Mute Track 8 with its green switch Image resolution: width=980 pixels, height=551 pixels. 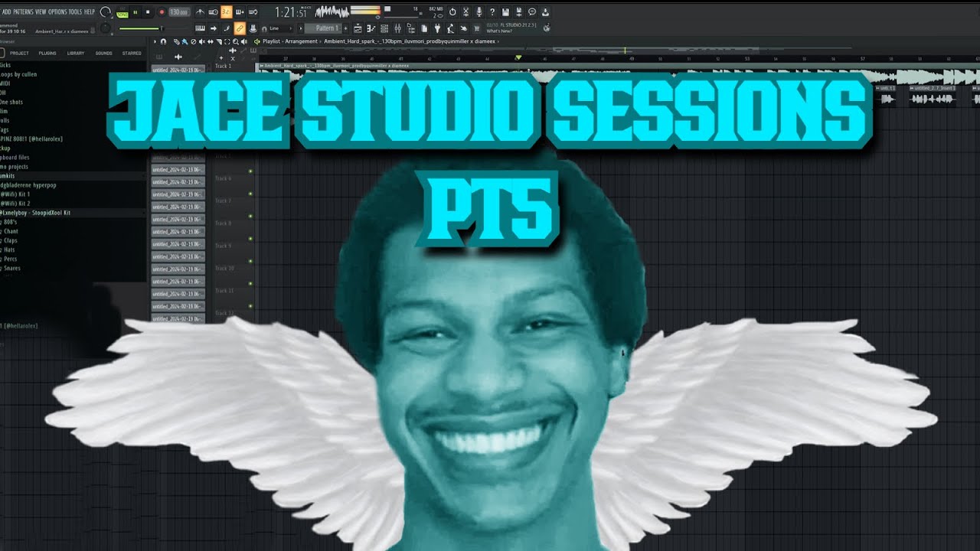coord(250,239)
